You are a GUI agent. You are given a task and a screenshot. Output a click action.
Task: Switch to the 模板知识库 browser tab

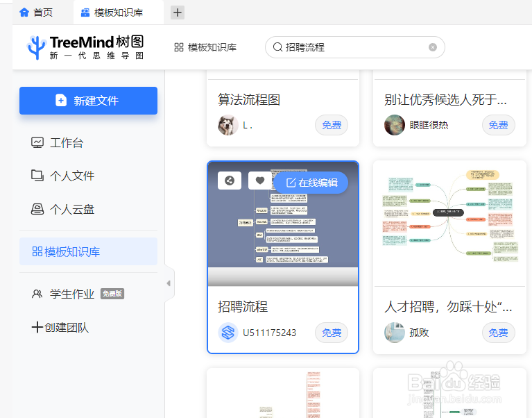tap(119, 12)
